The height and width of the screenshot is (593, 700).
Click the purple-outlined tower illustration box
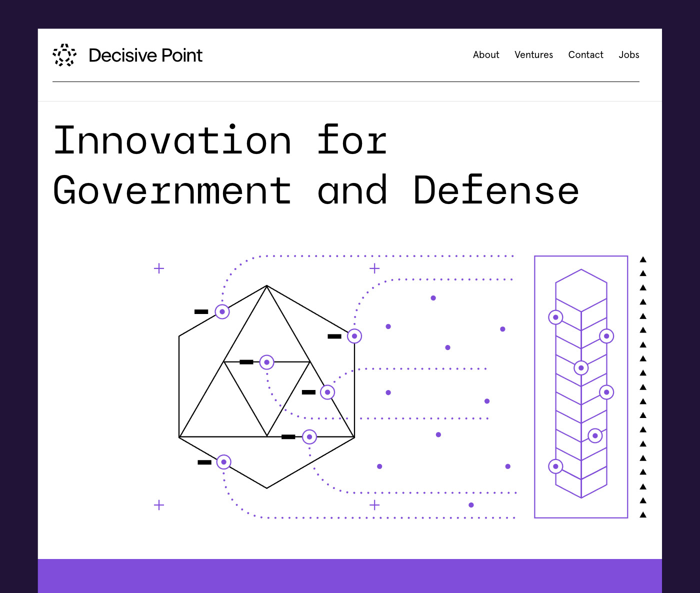(581, 387)
